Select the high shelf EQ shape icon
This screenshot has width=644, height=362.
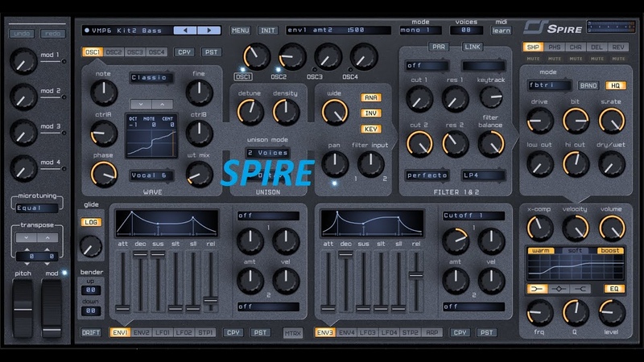(576, 288)
